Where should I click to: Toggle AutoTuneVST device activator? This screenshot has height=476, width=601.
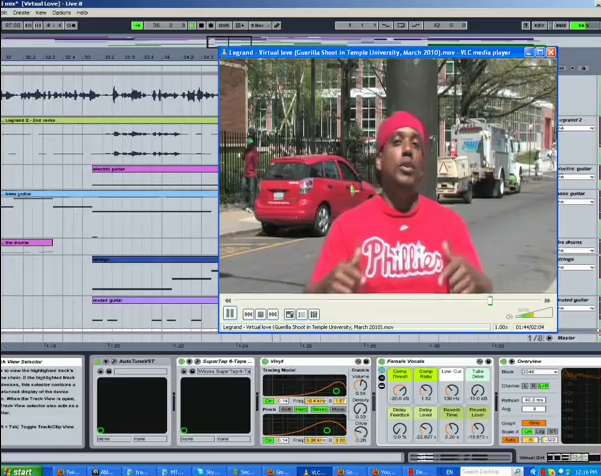(98, 361)
